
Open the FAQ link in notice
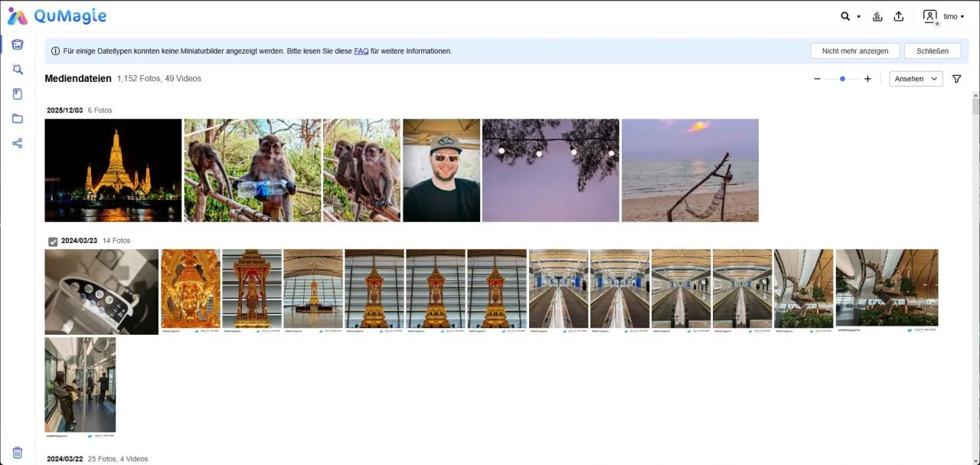pyautogui.click(x=361, y=51)
